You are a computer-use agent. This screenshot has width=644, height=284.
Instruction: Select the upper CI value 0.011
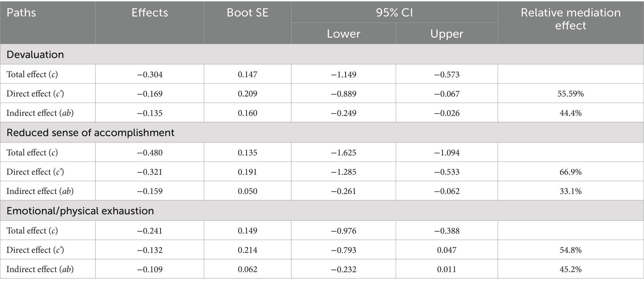tap(446, 269)
